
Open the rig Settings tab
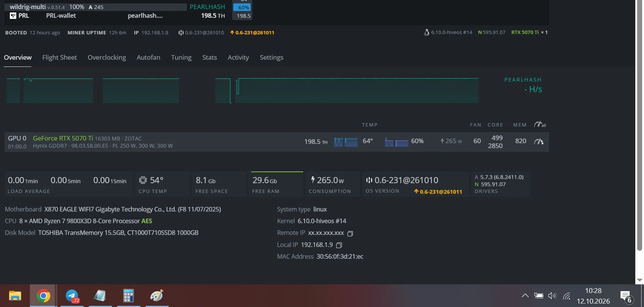[x=272, y=57]
